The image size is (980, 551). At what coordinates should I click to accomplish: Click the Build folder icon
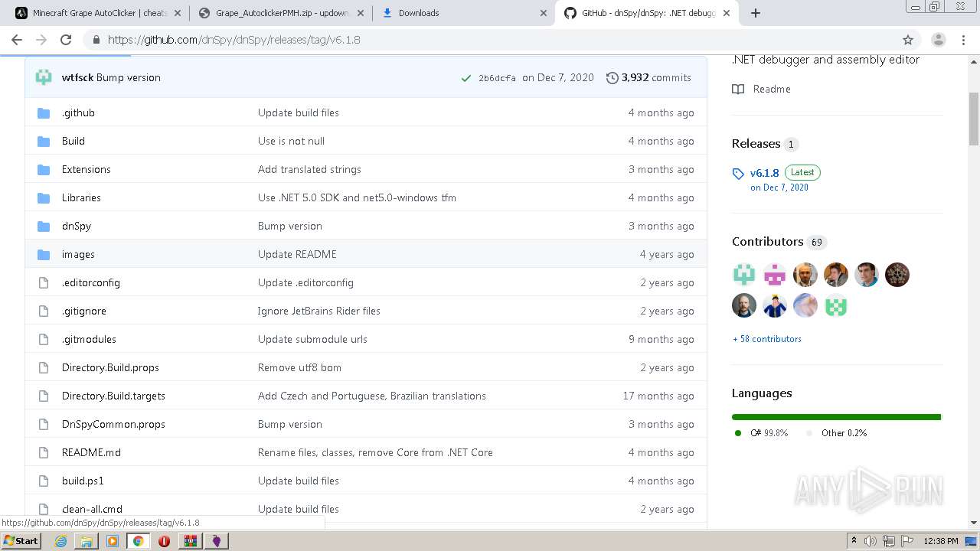(44, 141)
